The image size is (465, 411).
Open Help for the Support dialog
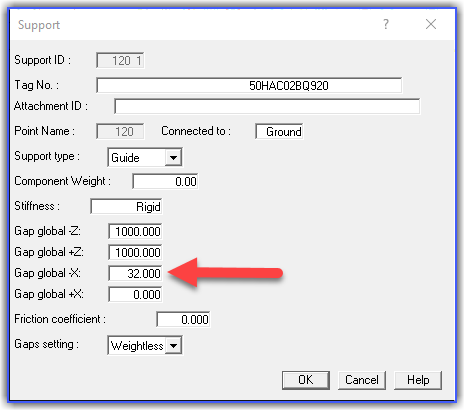(x=418, y=380)
